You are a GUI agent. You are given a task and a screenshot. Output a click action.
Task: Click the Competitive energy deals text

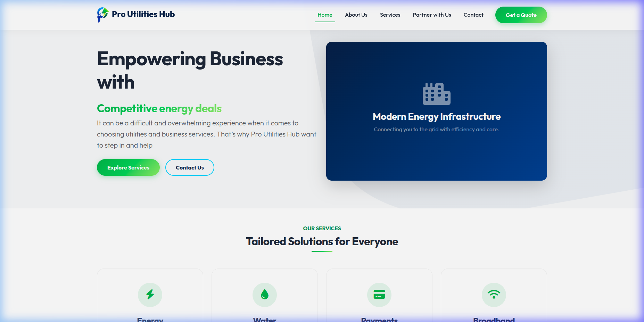[159, 109]
